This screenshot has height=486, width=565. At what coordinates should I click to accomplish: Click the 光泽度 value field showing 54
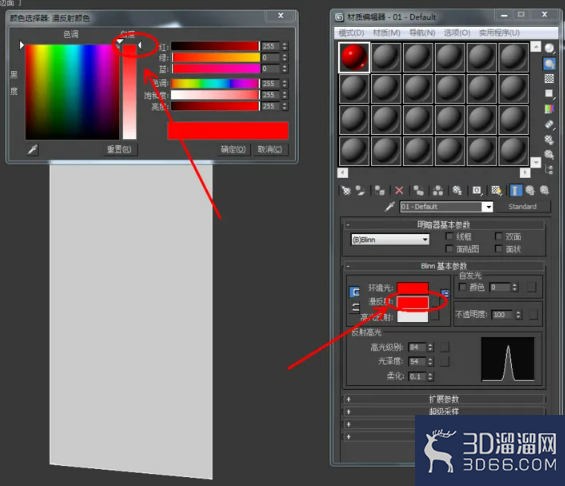417,361
